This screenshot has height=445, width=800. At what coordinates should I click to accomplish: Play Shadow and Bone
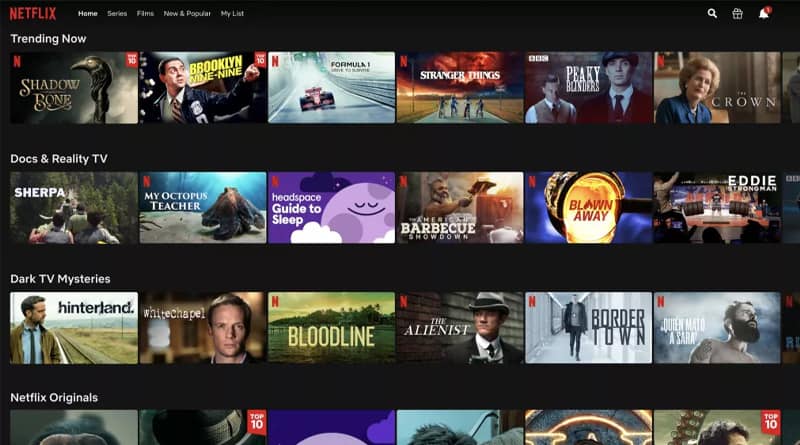click(x=74, y=87)
